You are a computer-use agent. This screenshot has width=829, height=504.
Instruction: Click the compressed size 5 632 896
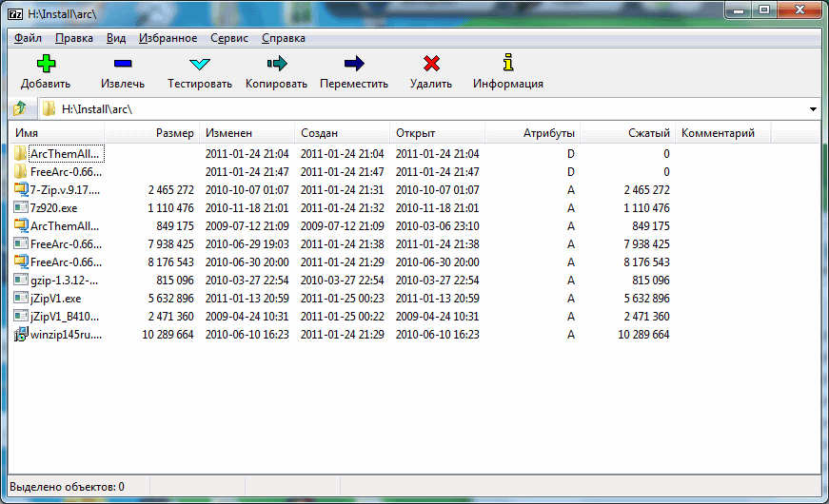coord(646,299)
